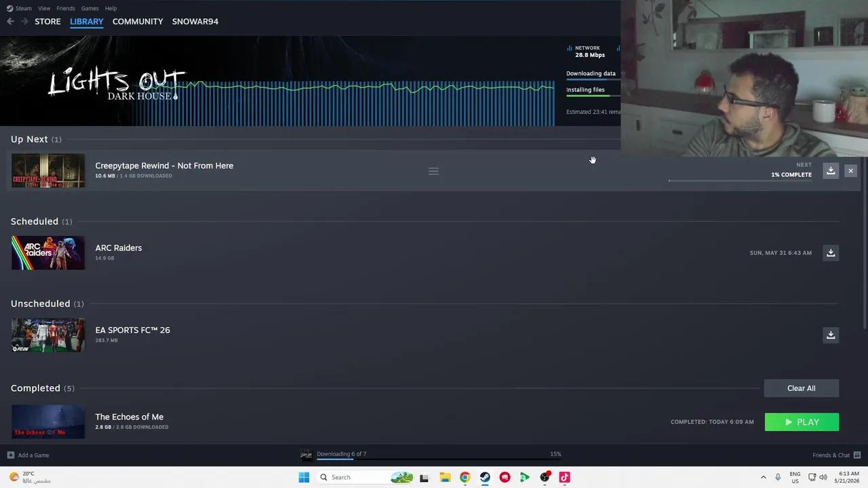Viewport: 868px width, 488px height.
Task: Open the Friends menu
Action: 66,8
